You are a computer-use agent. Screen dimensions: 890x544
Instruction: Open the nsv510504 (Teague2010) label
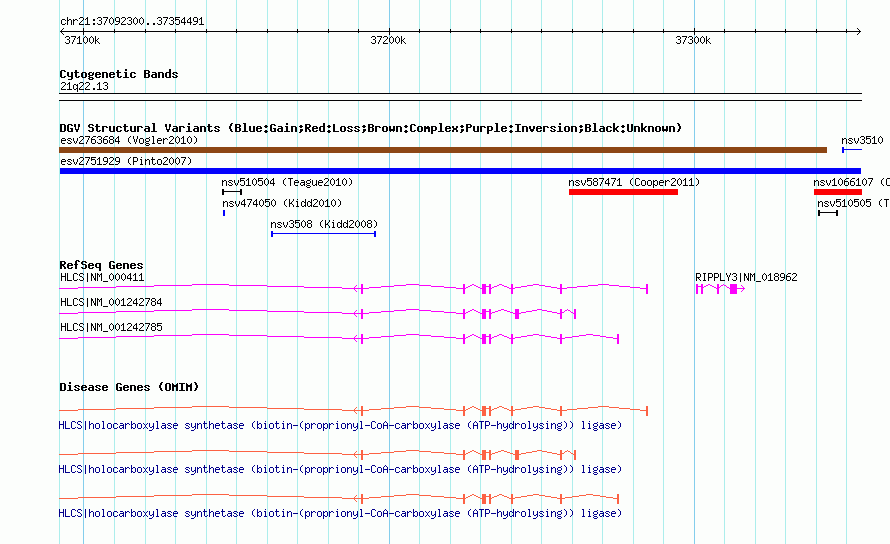pos(287,182)
